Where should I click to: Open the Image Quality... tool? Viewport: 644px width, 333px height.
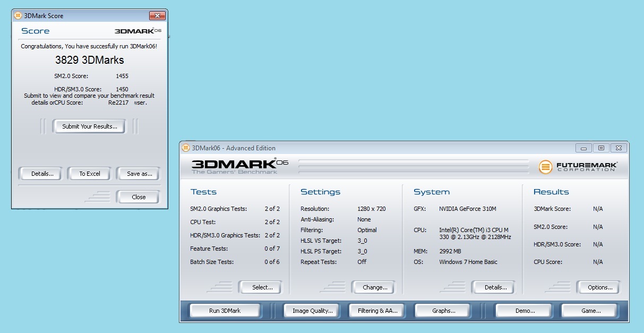coord(312,311)
